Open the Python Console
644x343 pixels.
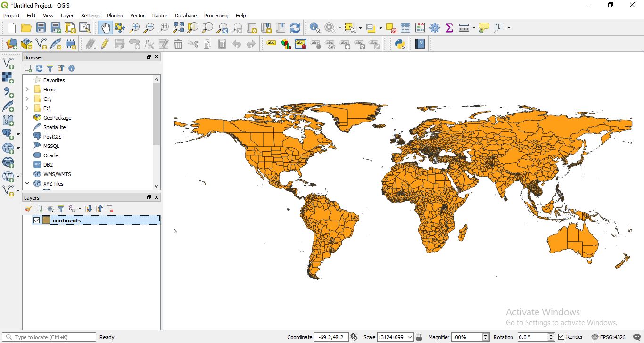pyautogui.click(x=400, y=43)
